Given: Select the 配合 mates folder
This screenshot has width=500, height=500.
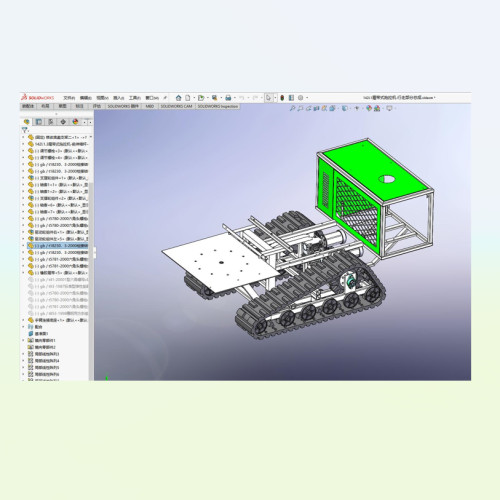Looking at the screenshot, I should [35, 327].
